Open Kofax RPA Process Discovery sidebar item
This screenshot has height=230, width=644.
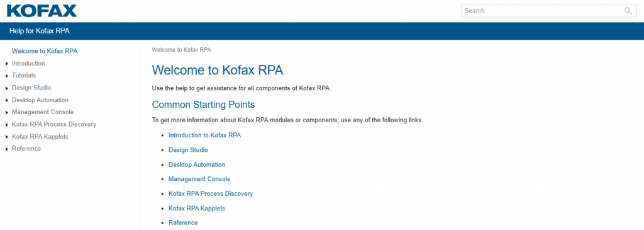point(54,124)
